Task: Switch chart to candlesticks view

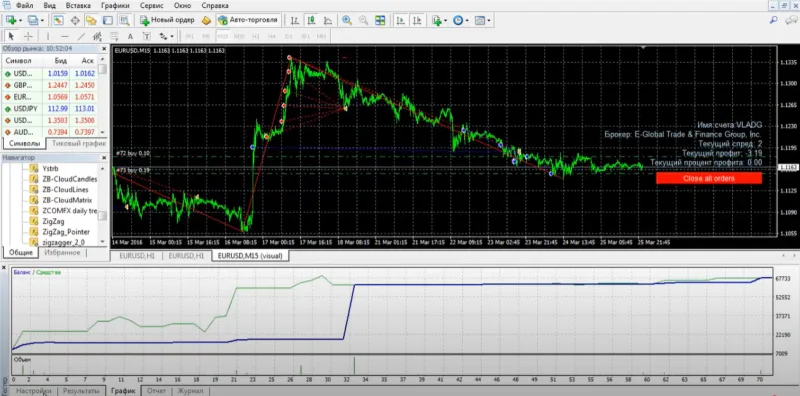Action: (x=311, y=20)
